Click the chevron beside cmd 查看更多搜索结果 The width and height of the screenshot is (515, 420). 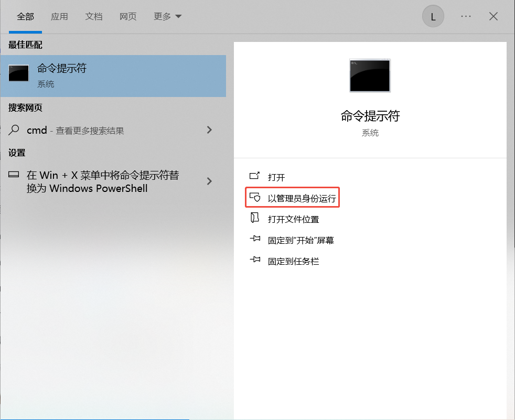click(x=209, y=130)
